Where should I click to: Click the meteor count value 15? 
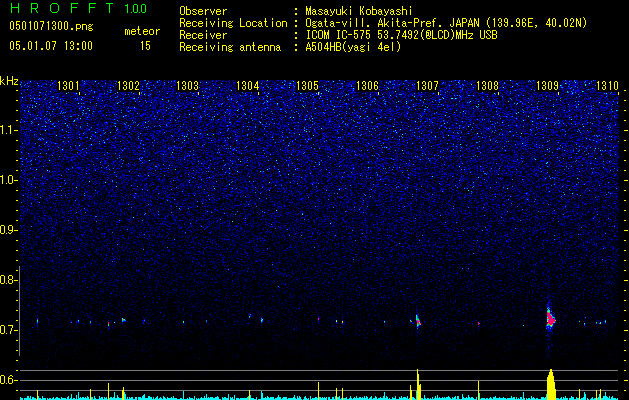click(x=145, y=46)
